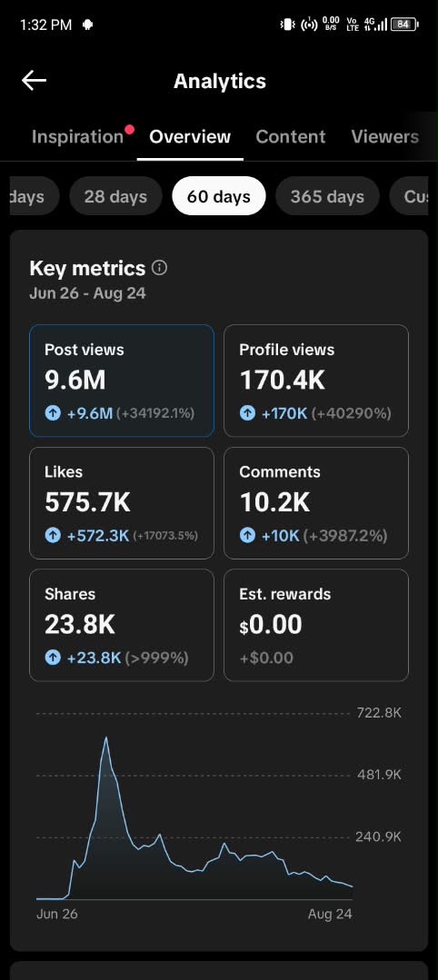This screenshot has height=980, width=438.
Task: Switch to the Content tab
Action: [290, 136]
